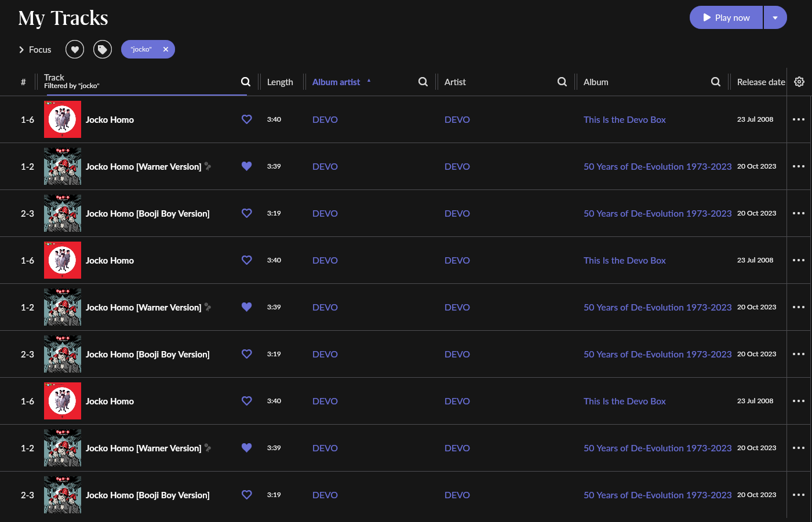Open more options for first Booji Boy row
This screenshot has width=812, height=522.
[799, 213]
